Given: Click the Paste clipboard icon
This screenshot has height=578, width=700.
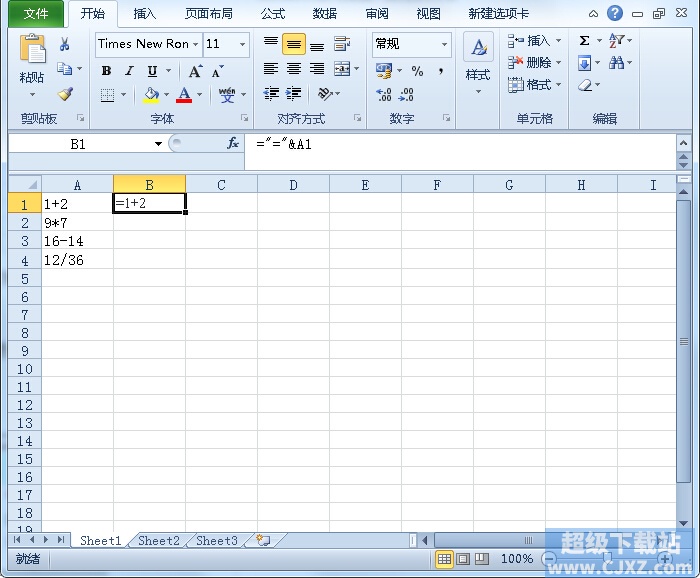Looking at the screenshot, I should pos(32,48).
